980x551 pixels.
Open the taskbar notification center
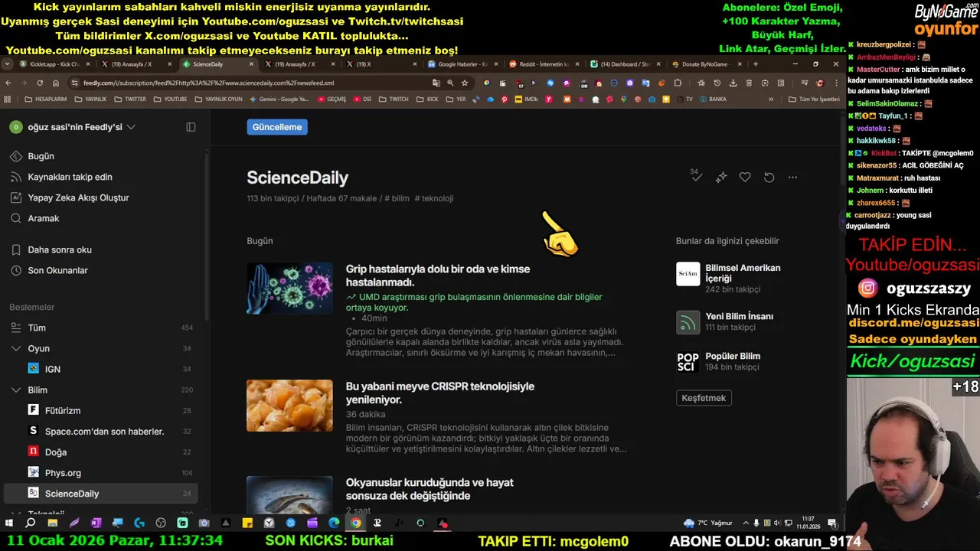pyautogui.click(x=831, y=523)
